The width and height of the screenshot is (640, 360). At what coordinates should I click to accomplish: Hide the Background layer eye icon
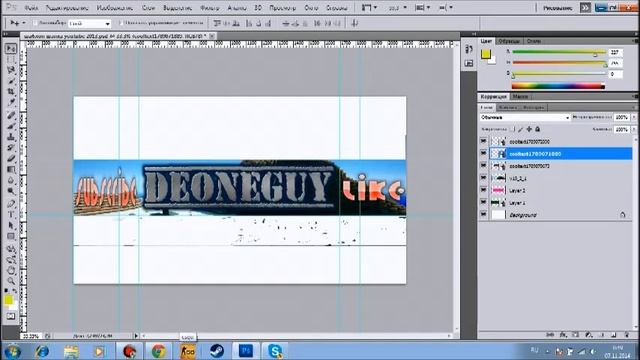point(484,215)
